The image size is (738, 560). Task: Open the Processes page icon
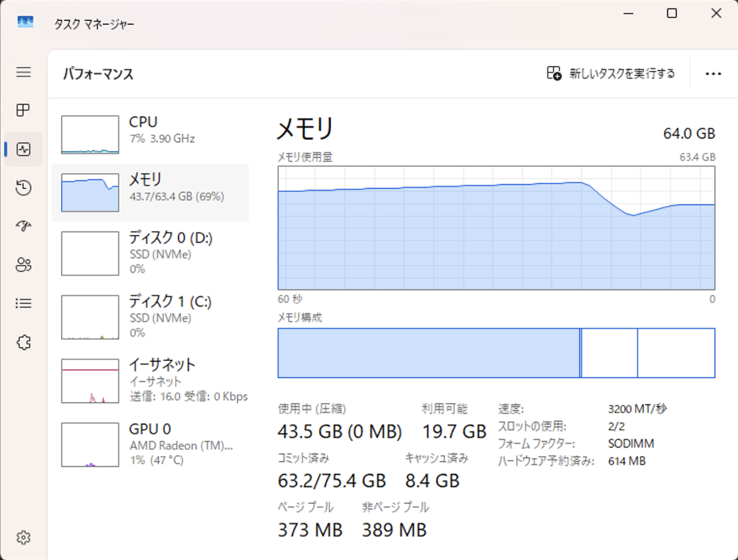(23, 110)
